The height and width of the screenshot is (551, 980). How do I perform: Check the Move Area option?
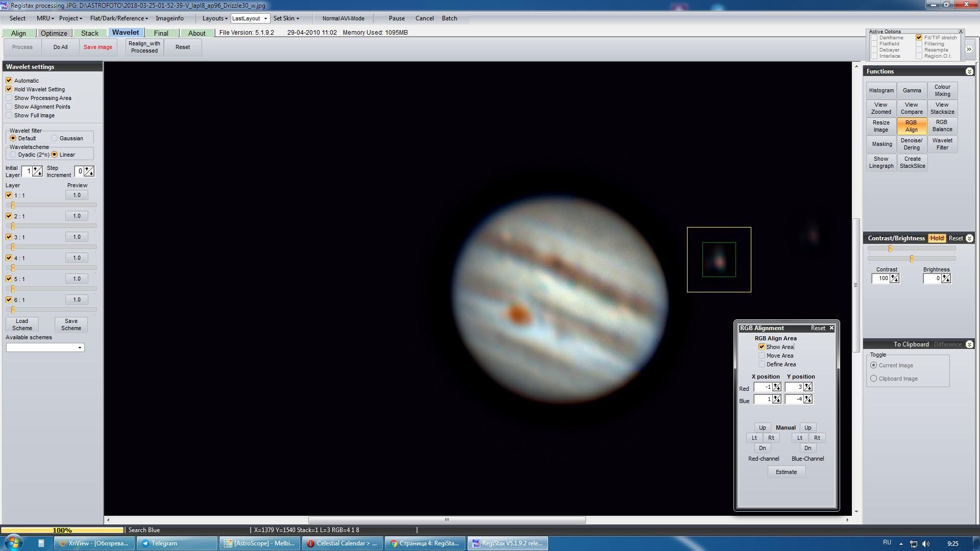point(762,356)
